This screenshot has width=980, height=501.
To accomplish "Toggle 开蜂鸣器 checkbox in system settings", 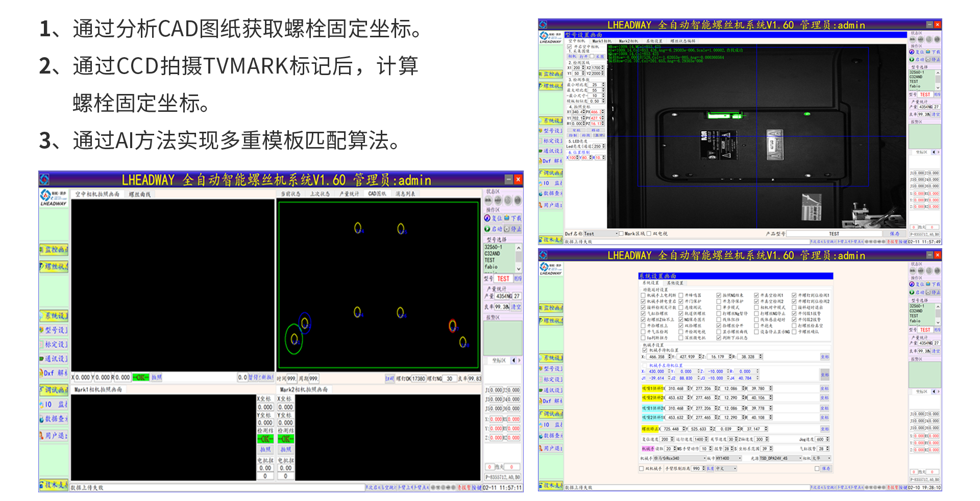I will click(x=681, y=295).
